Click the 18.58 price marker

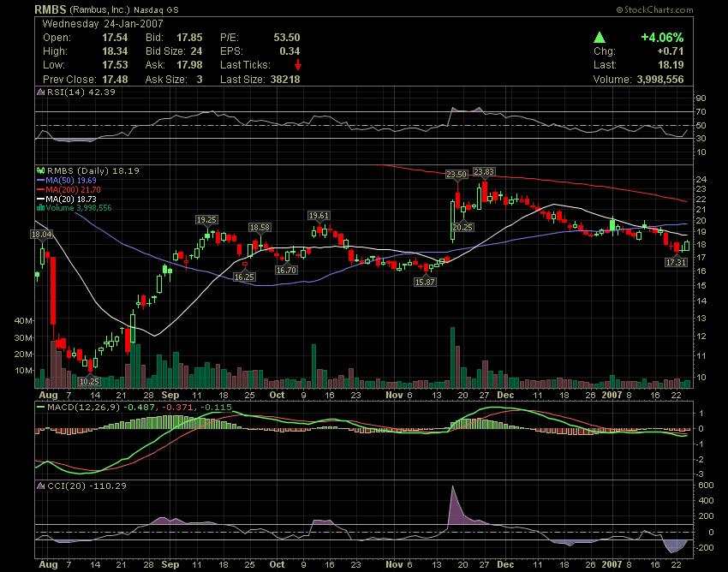(x=260, y=227)
